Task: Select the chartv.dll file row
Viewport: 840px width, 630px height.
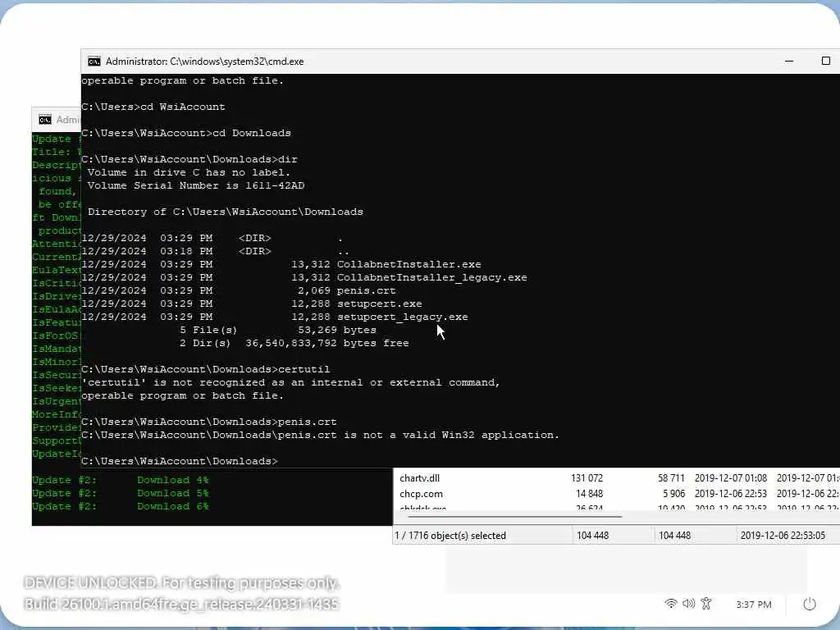Action: (x=617, y=478)
